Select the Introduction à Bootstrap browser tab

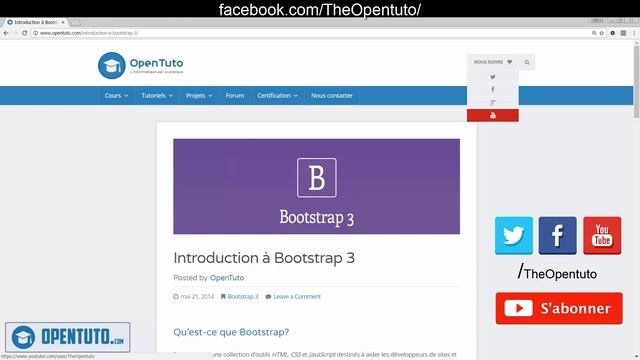point(36,22)
